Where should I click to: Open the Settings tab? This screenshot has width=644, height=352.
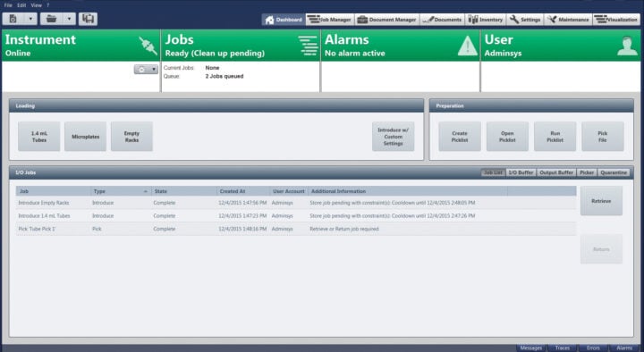pyautogui.click(x=525, y=20)
